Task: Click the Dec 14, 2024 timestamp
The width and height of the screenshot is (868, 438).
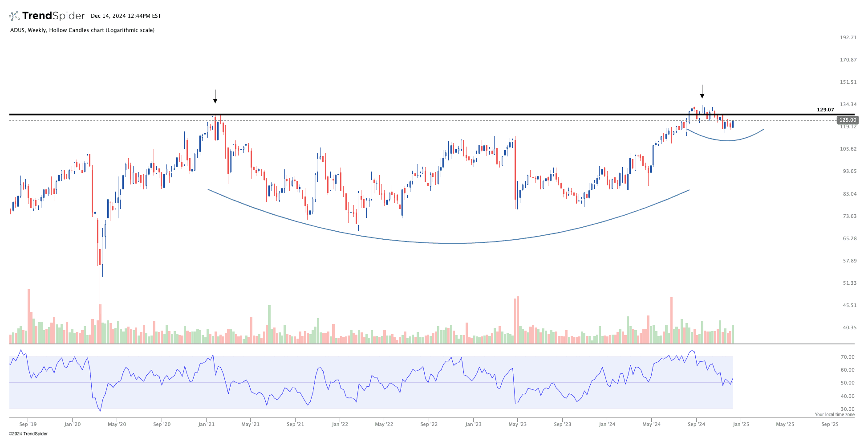Action: tap(126, 16)
